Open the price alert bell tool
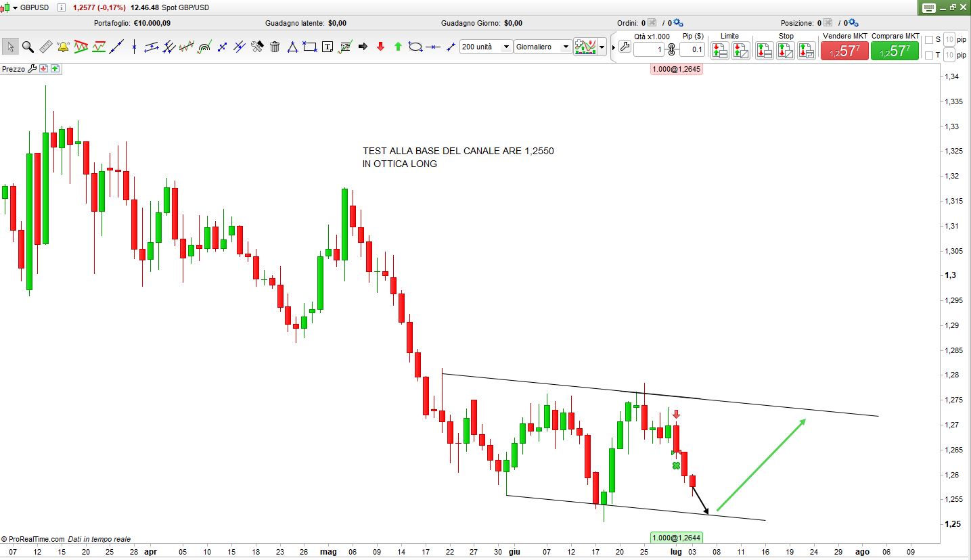The height and width of the screenshot is (560, 971). click(63, 47)
